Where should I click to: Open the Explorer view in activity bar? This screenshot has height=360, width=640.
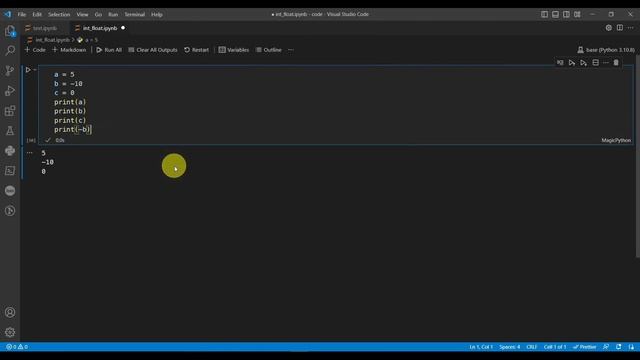(10, 31)
